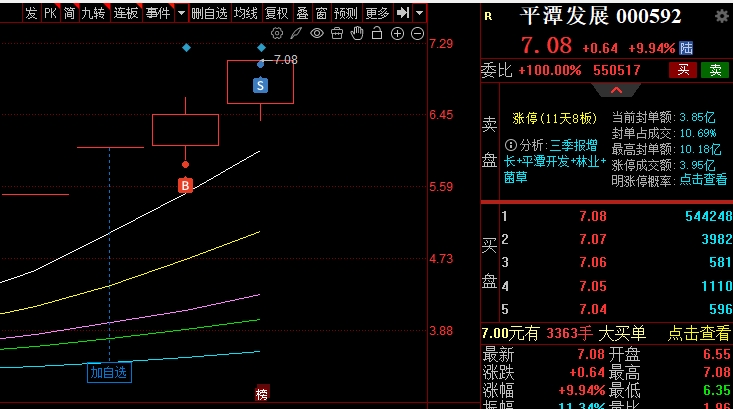The height and width of the screenshot is (409, 733).
Task: Click the 委比 +100.00% value
Action: (x=550, y=70)
